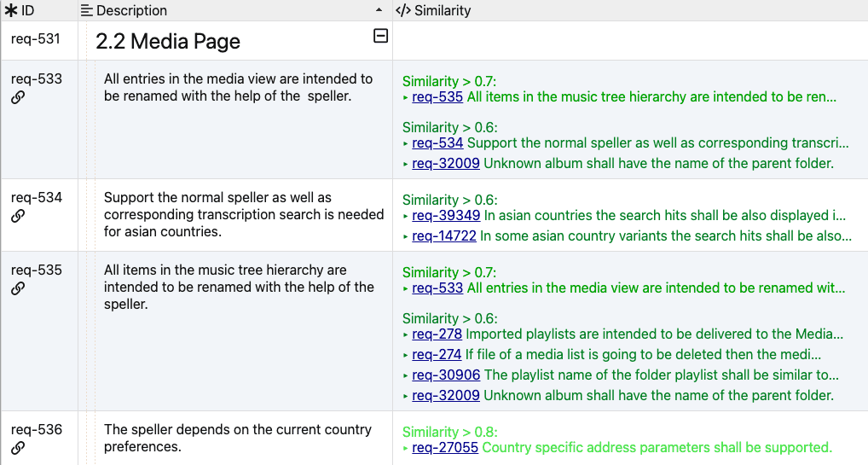Expand the triangle before req-278 entry
Viewport: 868px width, 465px height.
pyautogui.click(x=406, y=334)
